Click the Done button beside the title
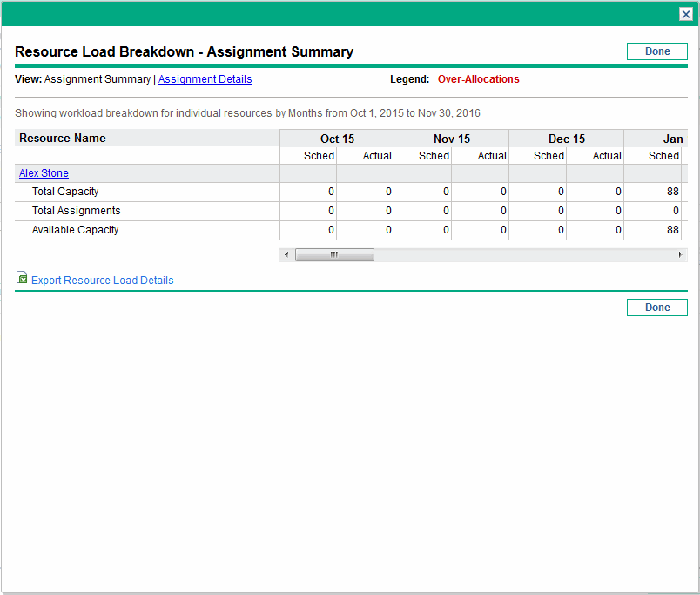Viewport: 700px width, 595px height. coord(656,51)
